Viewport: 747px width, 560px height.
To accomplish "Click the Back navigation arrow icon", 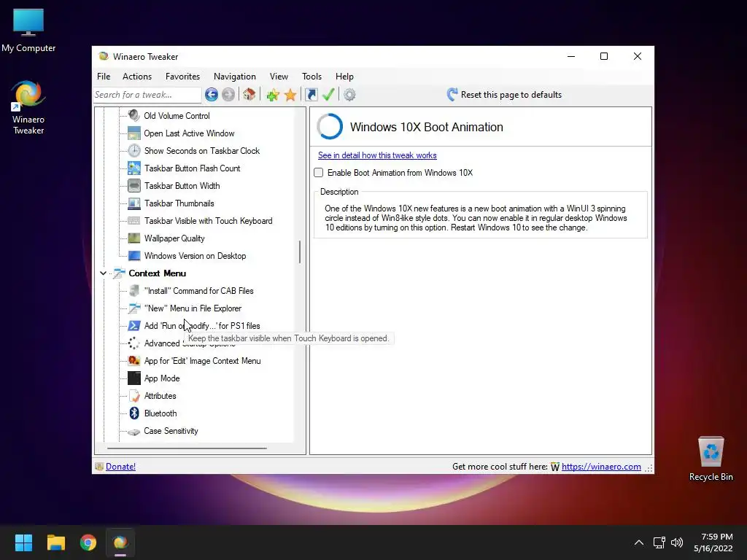I will (x=212, y=95).
